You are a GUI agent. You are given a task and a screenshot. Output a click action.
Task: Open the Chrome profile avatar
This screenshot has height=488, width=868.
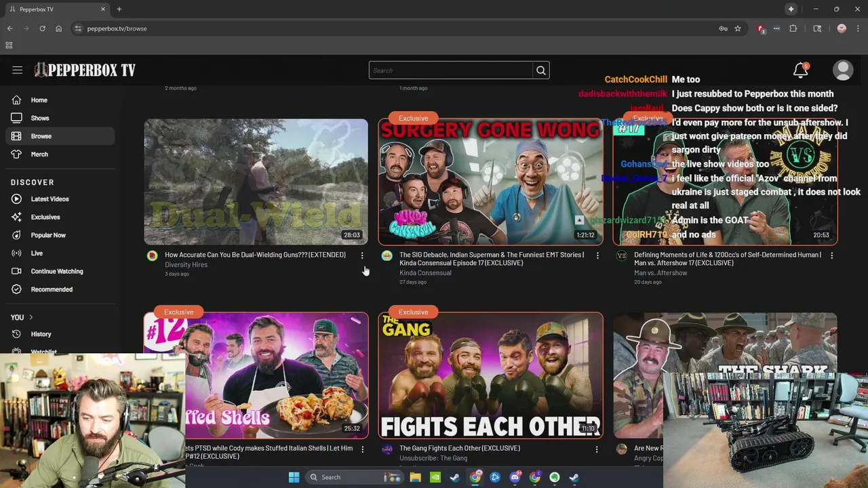pyautogui.click(x=842, y=28)
